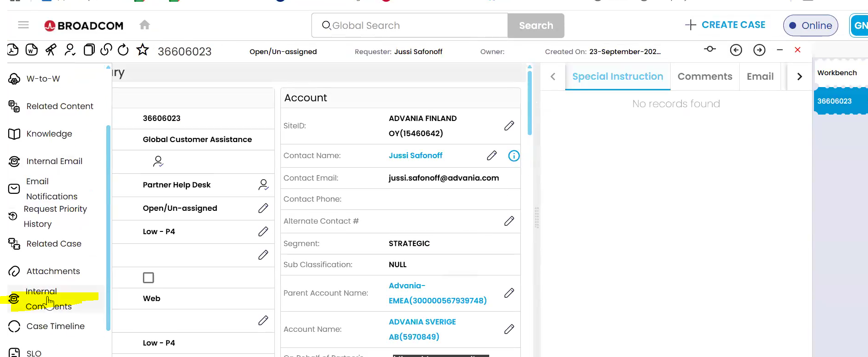Open the GN user button

[859, 25]
